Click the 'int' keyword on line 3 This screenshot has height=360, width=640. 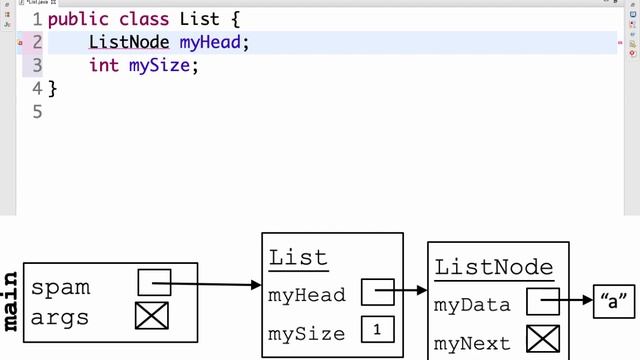[x=104, y=65]
